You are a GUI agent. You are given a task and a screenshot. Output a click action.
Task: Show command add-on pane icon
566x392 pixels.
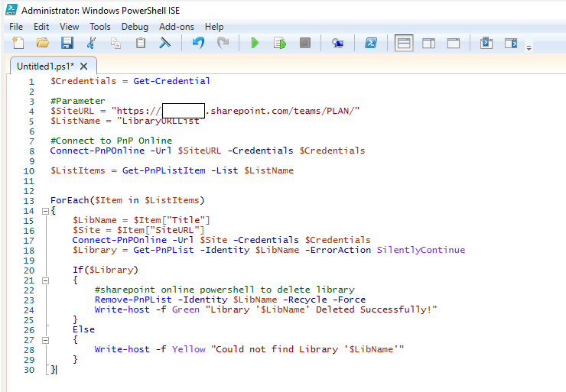511,43
